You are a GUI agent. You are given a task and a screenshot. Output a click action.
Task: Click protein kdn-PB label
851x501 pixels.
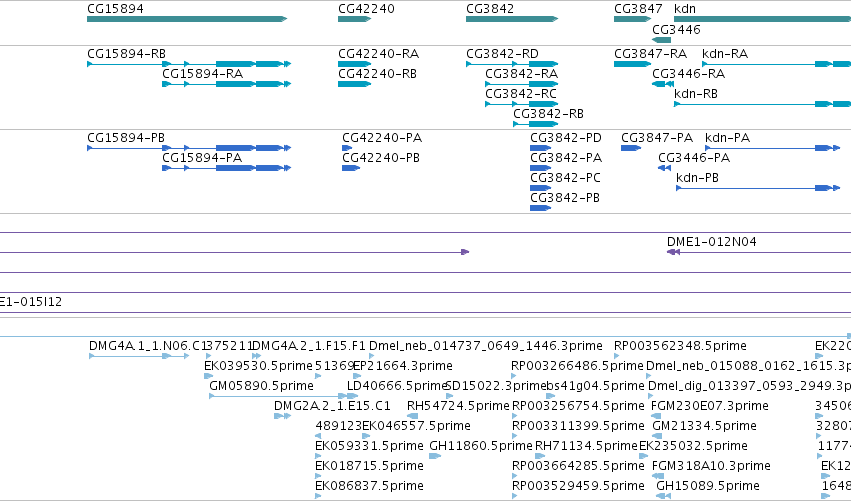click(x=697, y=178)
